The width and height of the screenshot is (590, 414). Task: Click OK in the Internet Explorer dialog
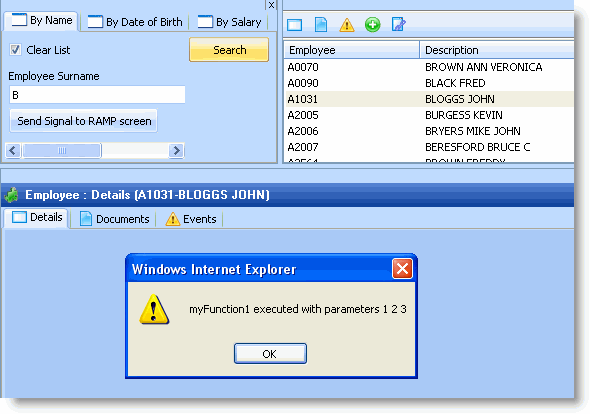[x=270, y=354]
